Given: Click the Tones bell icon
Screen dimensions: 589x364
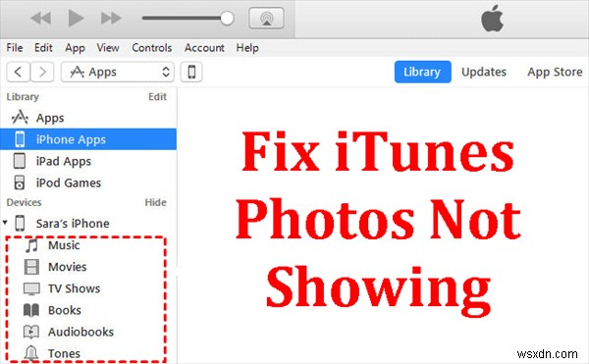Looking at the screenshot, I should [31, 353].
